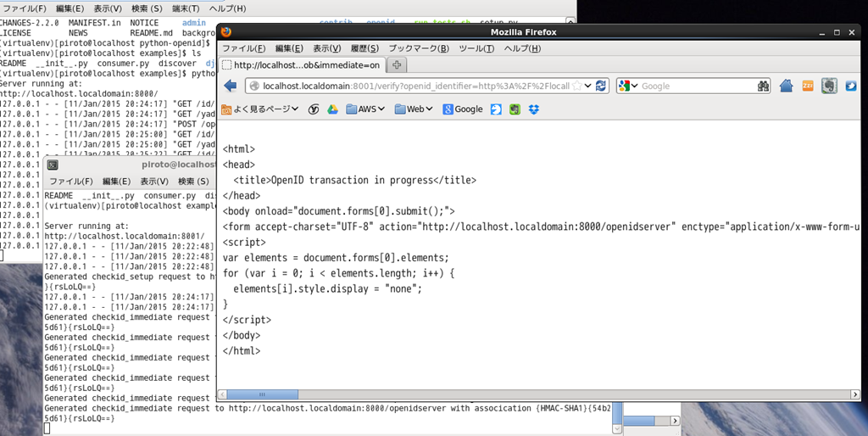Open the Dropbox bookmark icon
This screenshot has height=436, width=868.
pyautogui.click(x=534, y=109)
